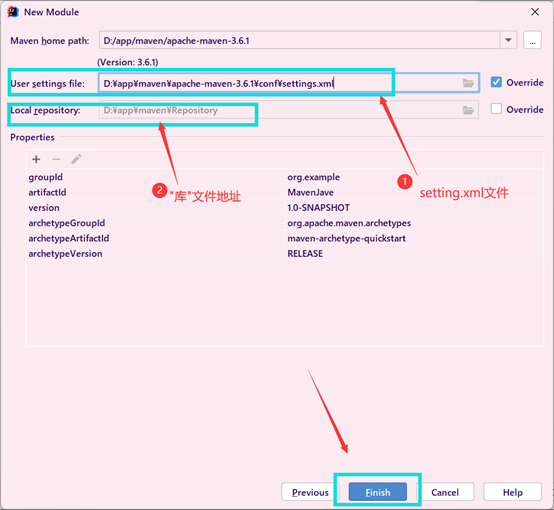
Task: Open folder browser for User settings file
Action: (468, 83)
